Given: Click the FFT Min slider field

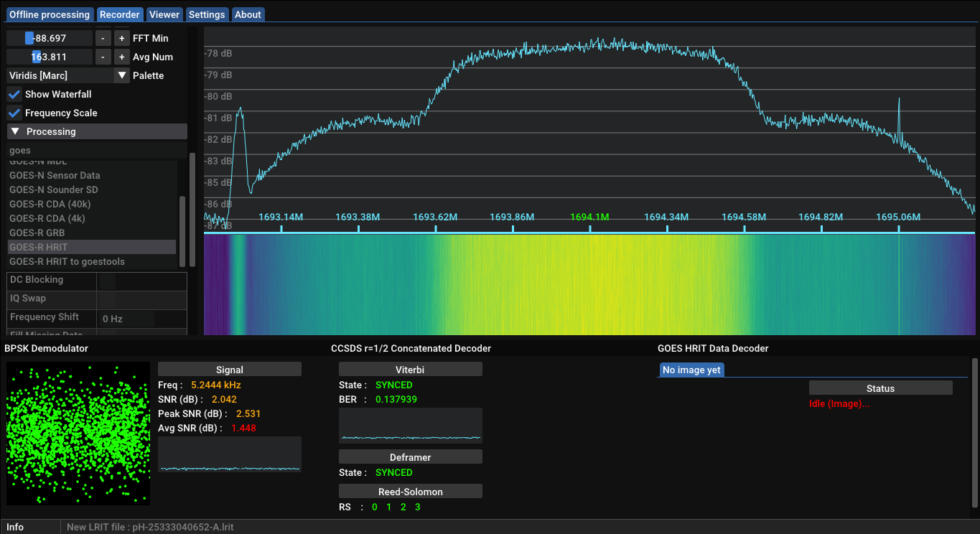Looking at the screenshot, I should (x=50, y=38).
